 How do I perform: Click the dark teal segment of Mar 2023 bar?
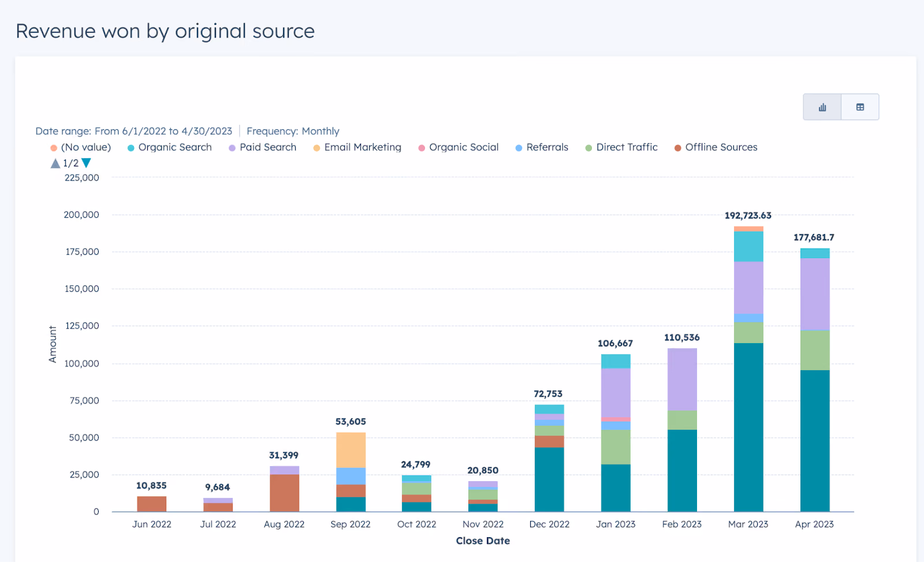point(748,427)
